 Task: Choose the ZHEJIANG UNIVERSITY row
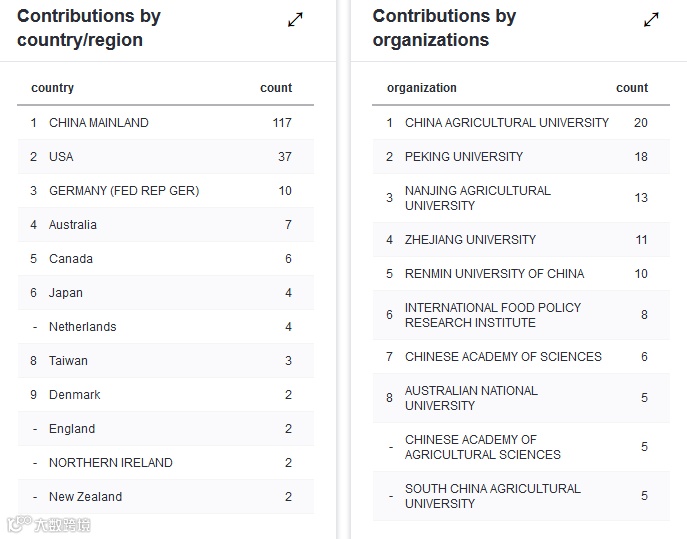click(470, 240)
